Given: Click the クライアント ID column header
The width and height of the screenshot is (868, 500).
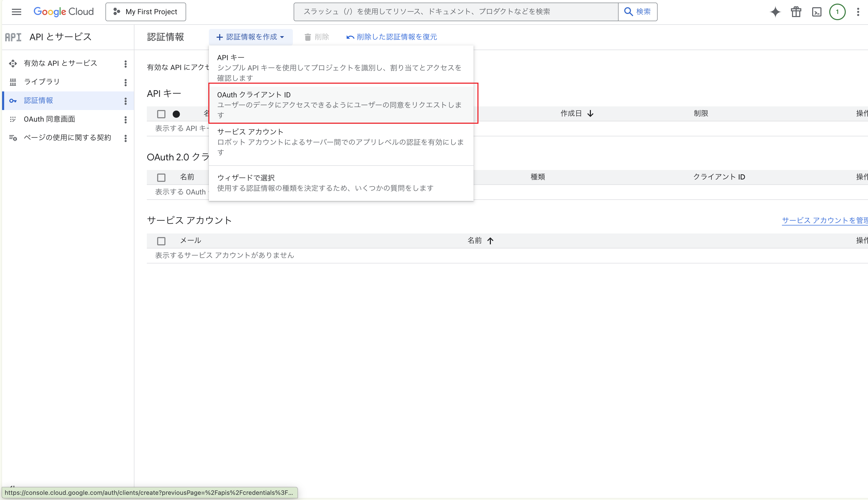Looking at the screenshot, I should [x=719, y=177].
